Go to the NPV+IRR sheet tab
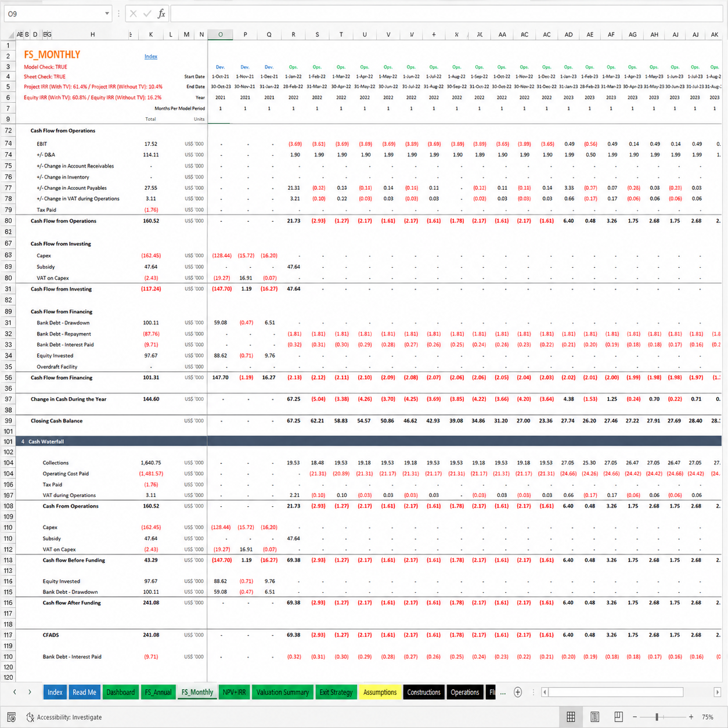The image size is (728, 728). pos(234,692)
